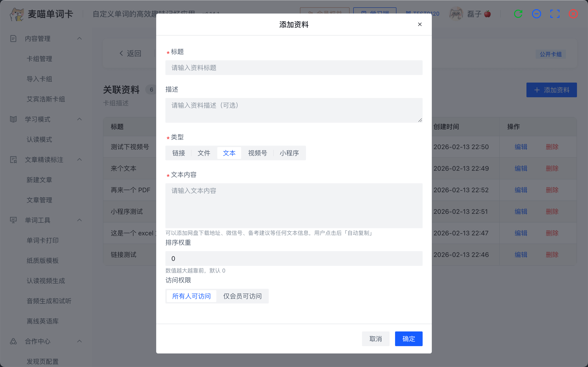
Task: Choose 链接 as the resource type
Action: click(x=179, y=153)
